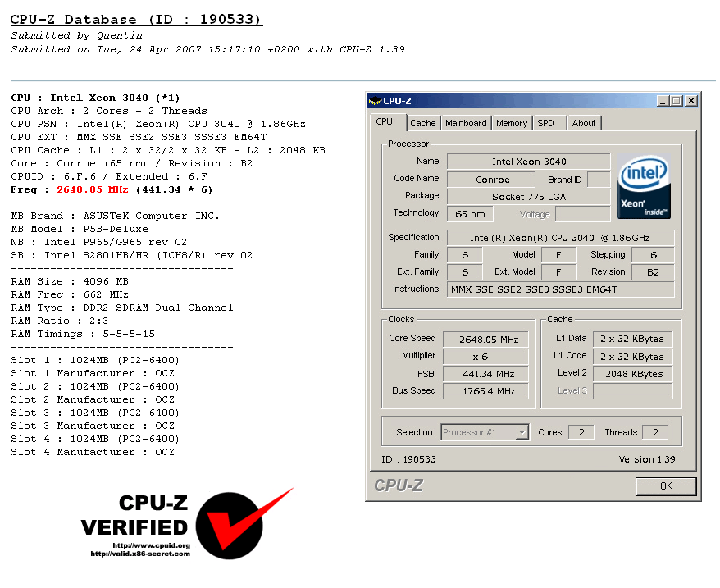Click the Instructions field in CPU-Z
The width and height of the screenshot is (720, 588).
tap(561, 289)
